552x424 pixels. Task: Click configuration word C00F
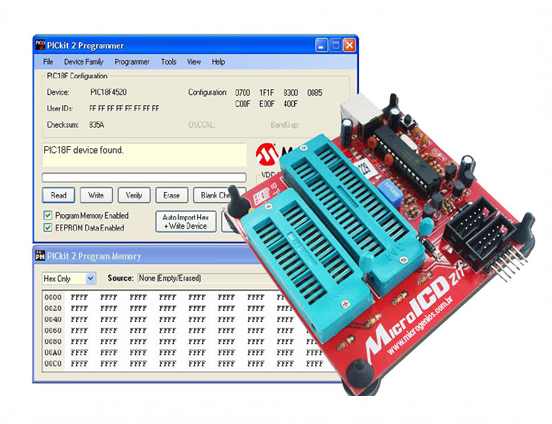[x=243, y=104]
